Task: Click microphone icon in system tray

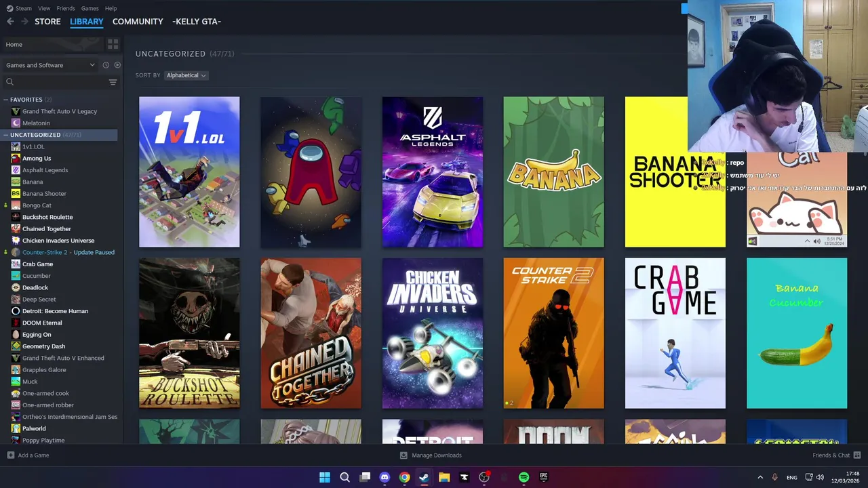Action: click(x=774, y=477)
